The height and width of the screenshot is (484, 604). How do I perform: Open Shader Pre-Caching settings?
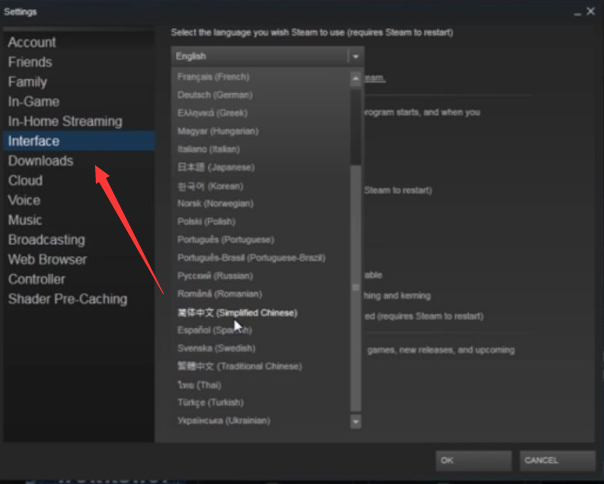[79, 299]
